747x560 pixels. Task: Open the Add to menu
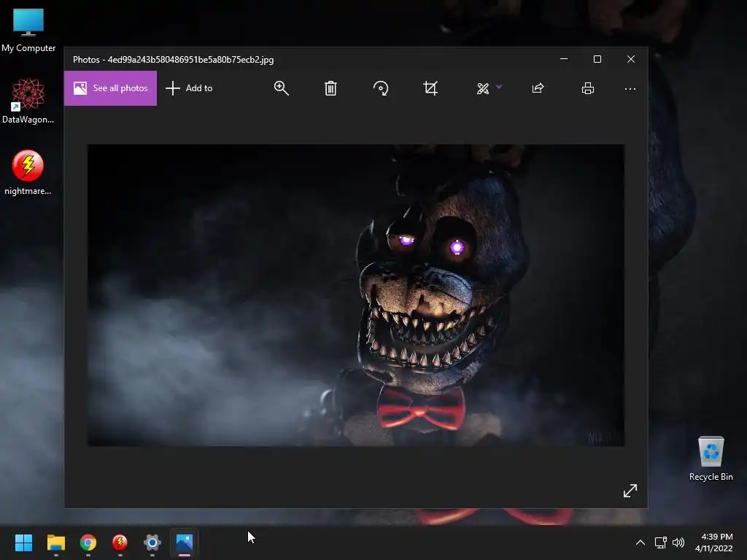point(189,88)
